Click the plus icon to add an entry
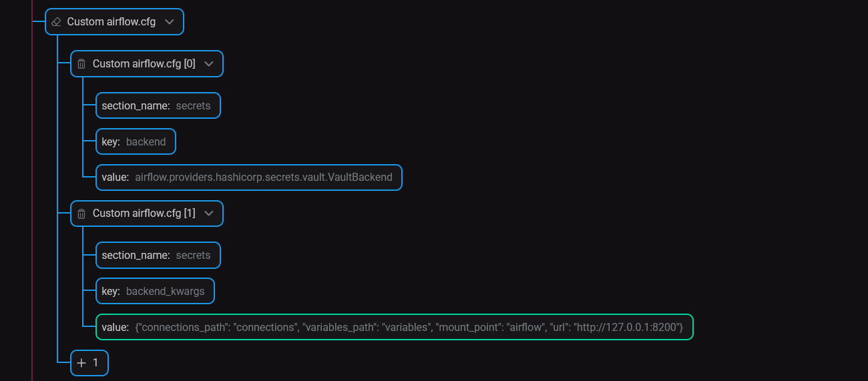This screenshot has width=868, height=381. 81,363
